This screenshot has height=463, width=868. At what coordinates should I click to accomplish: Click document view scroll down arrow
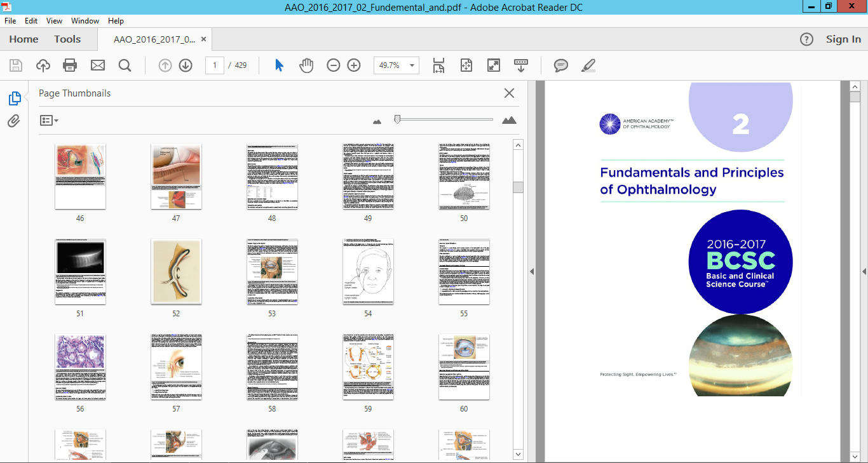(x=855, y=457)
